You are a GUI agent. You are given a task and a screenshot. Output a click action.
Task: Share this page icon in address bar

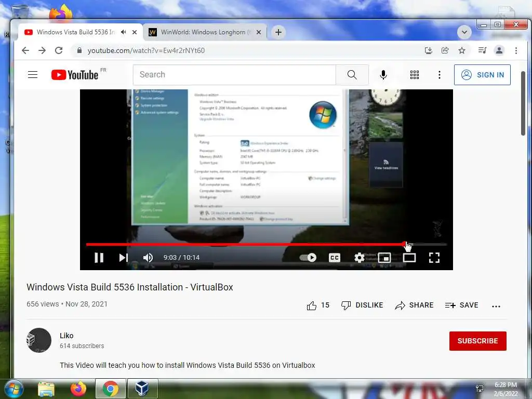(x=445, y=50)
